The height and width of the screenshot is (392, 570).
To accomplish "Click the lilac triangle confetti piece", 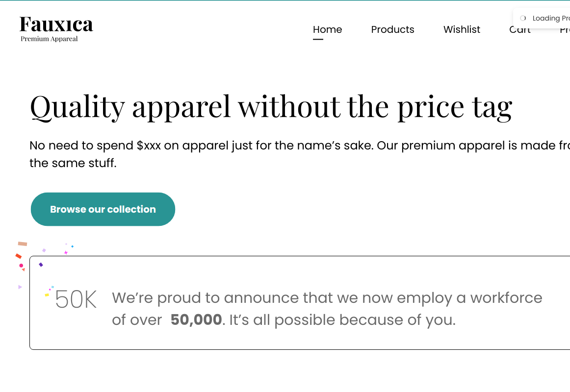I will (x=20, y=287).
